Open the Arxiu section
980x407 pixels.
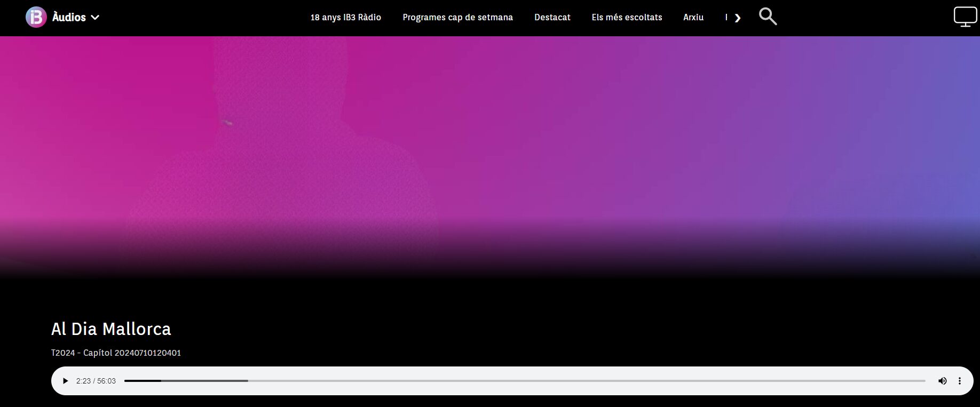[x=693, y=17]
